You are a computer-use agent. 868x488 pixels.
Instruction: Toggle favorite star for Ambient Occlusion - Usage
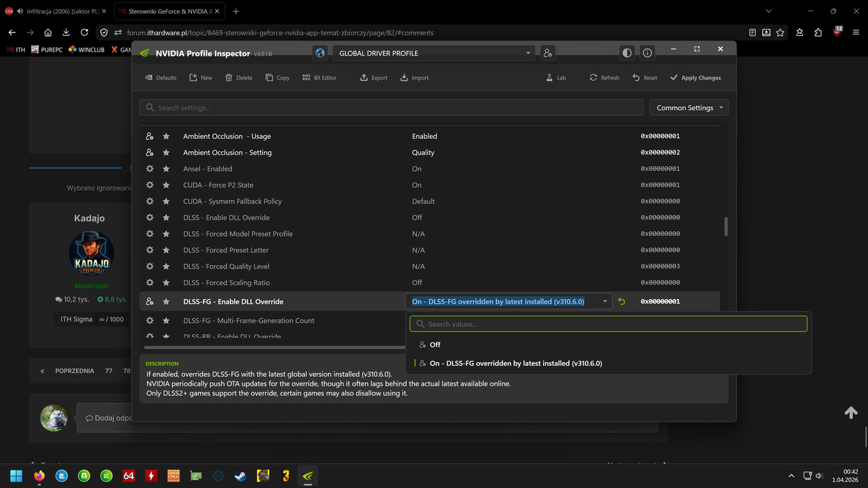pyautogui.click(x=166, y=136)
